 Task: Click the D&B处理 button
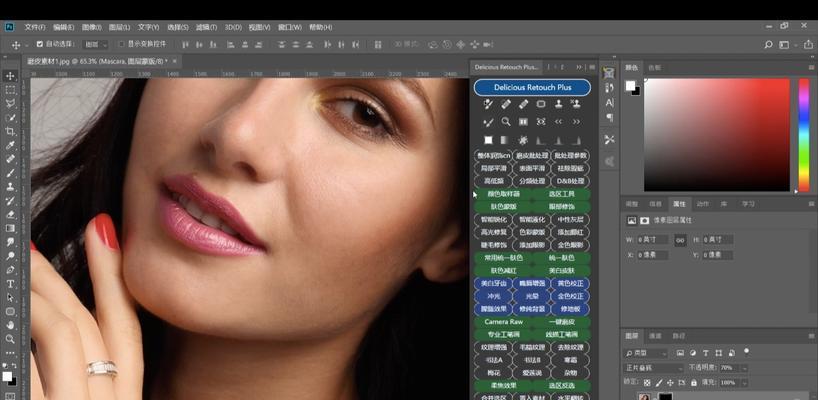(570, 181)
